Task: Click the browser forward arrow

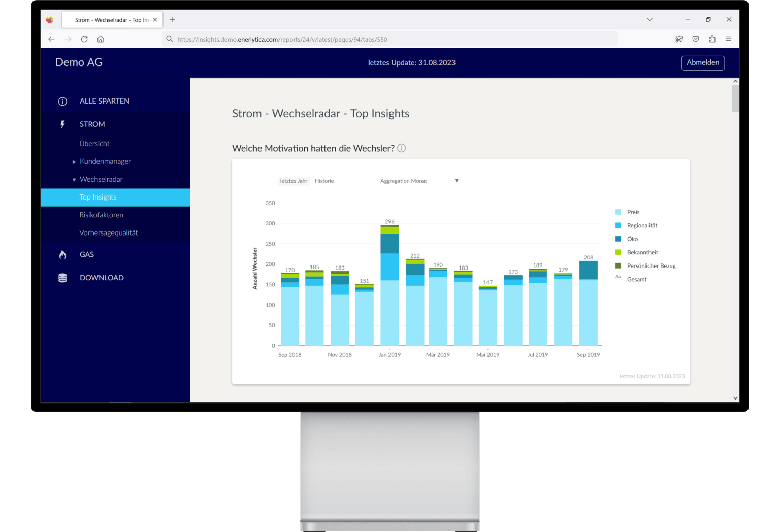Action: pyautogui.click(x=68, y=39)
